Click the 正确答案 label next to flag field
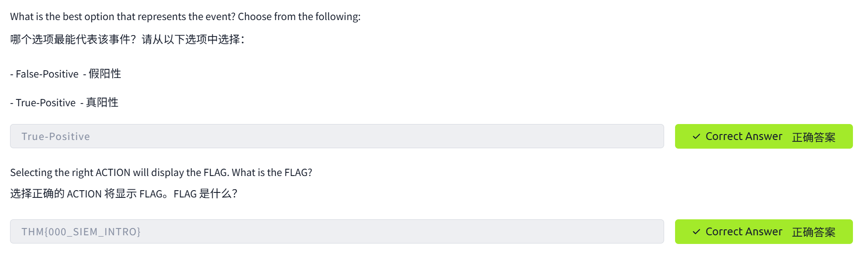The height and width of the screenshot is (259, 868). [813, 232]
